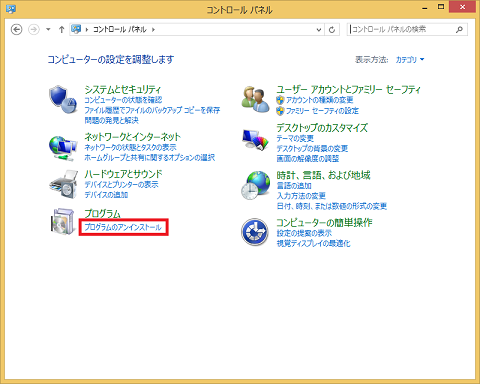The image size is (480, 384).
Task: Click デスクトップの背景の変更 link
Action: [312, 149]
